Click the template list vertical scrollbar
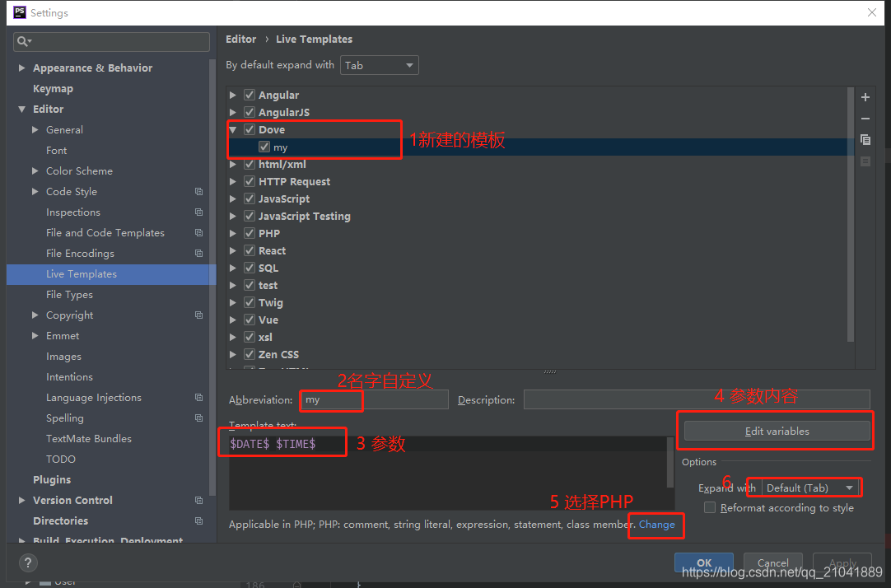Screen dimensions: 891x588 click(850, 215)
